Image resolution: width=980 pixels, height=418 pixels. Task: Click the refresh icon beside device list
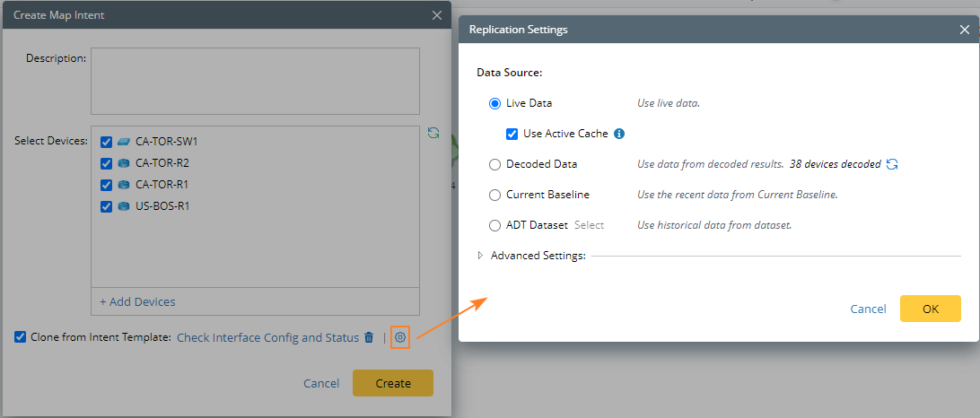tap(433, 133)
